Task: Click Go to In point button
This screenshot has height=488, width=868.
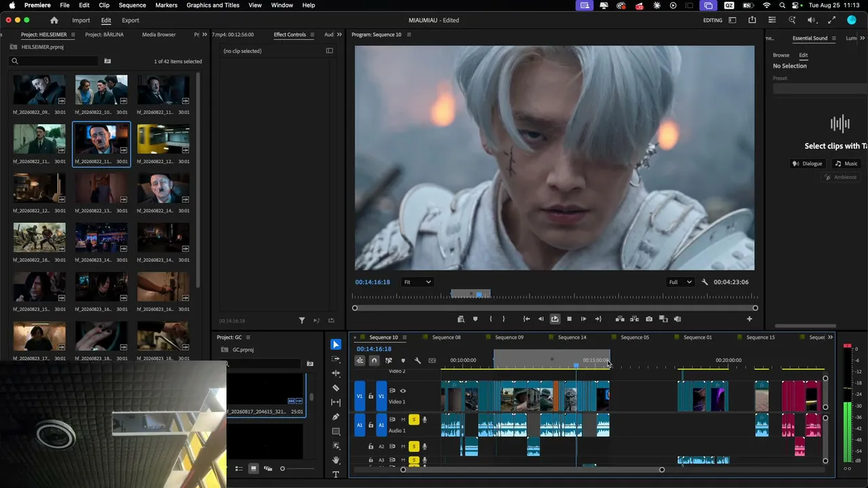Action: coord(526,319)
